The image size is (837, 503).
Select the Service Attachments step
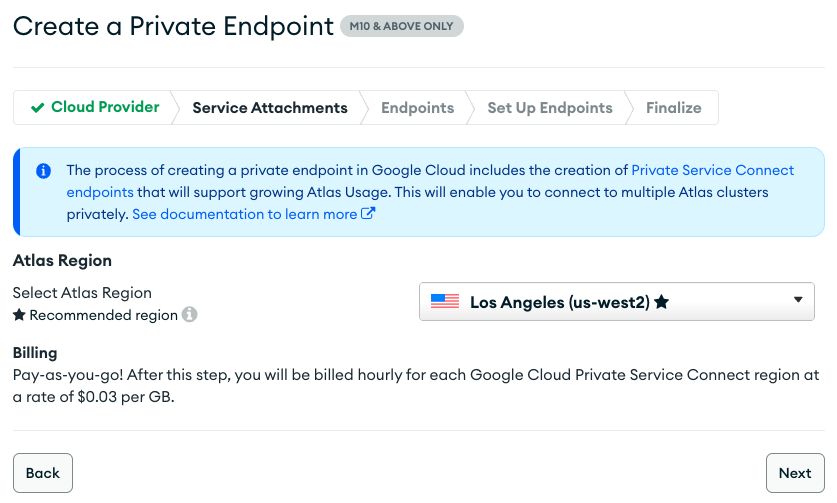click(x=270, y=108)
